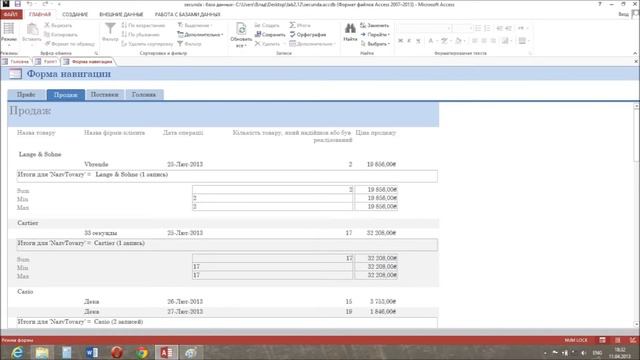This screenshot has width=640, height=360.
Task: Click the large Фильтр funnel icon
Action: point(110,29)
